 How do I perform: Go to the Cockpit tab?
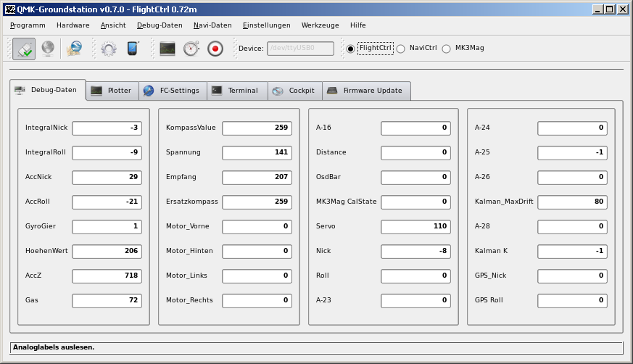pos(294,91)
